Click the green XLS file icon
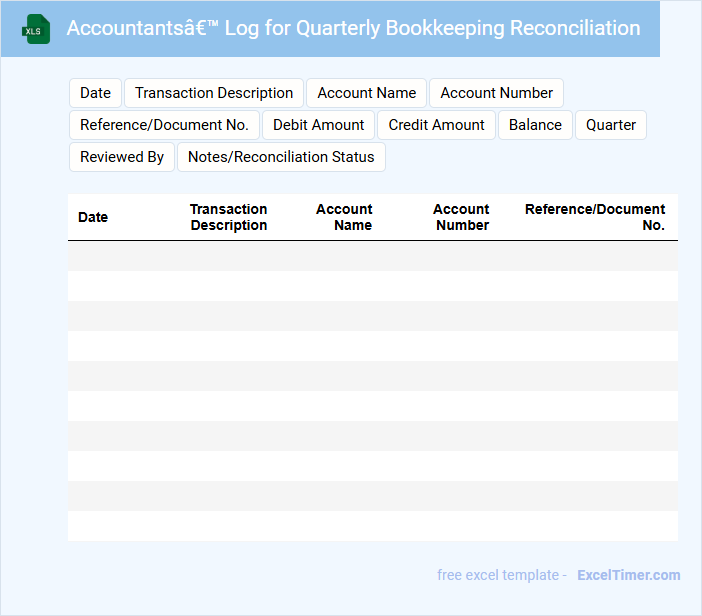The width and height of the screenshot is (702, 616). coord(36,29)
